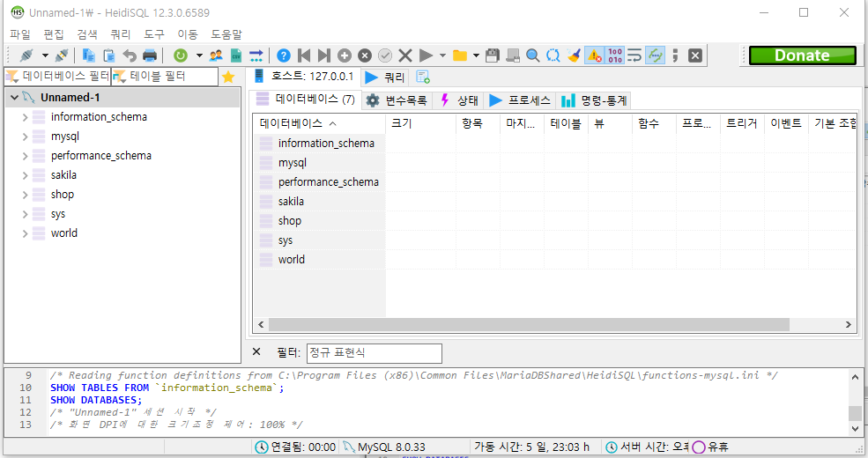Screen dimensions: 868x458
Task: Show favorites with star icon
Action: click(x=228, y=77)
